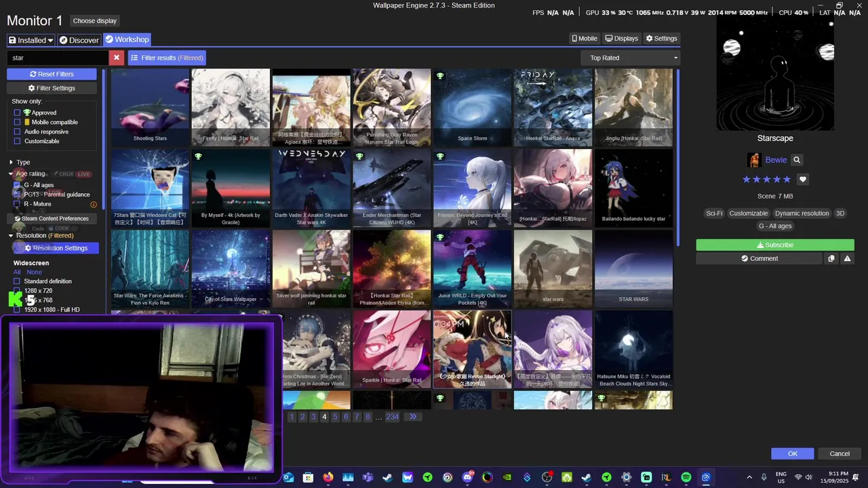Uncheck G - All ages rating
The width and height of the screenshot is (868, 488).
coord(17,185)
